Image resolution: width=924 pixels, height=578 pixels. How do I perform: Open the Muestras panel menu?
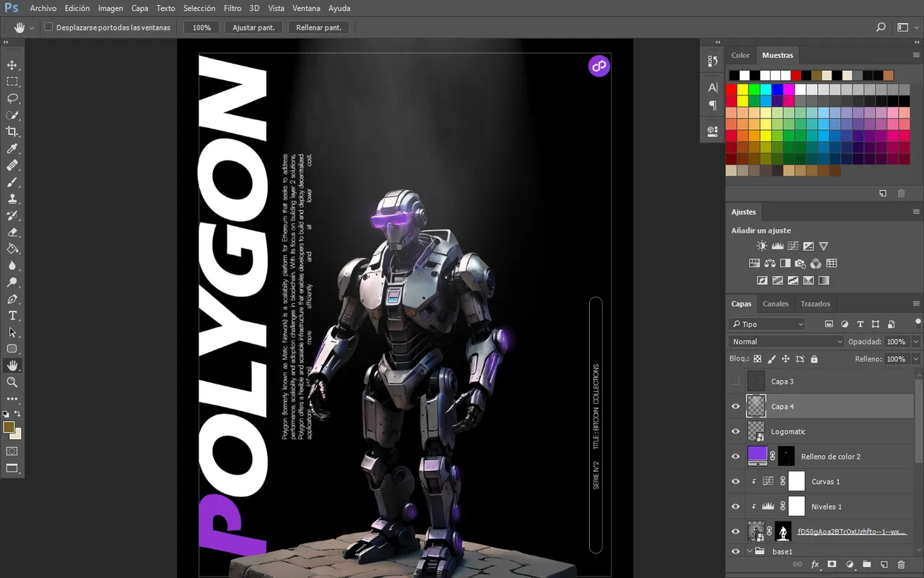tap(916, 55)
